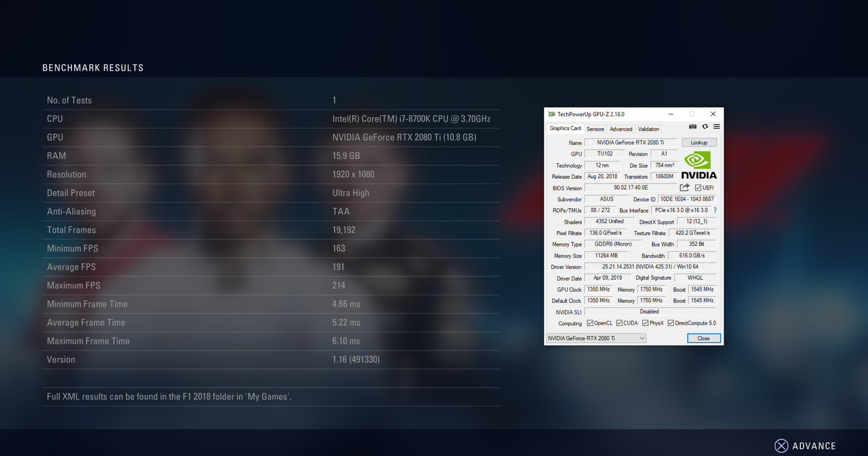
Task: Switch to the Graphics Card tab
Action: click(x=565, y=128)
